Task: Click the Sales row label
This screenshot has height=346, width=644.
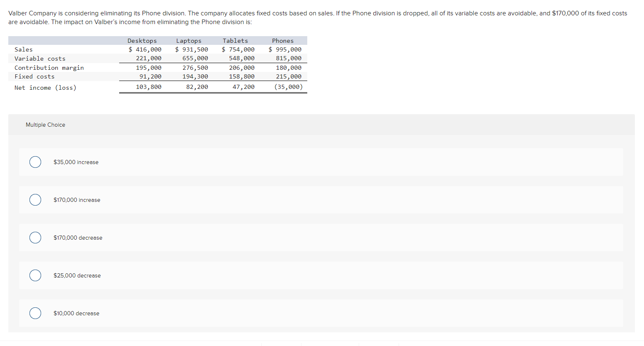Action: click(x=23, y=49)
